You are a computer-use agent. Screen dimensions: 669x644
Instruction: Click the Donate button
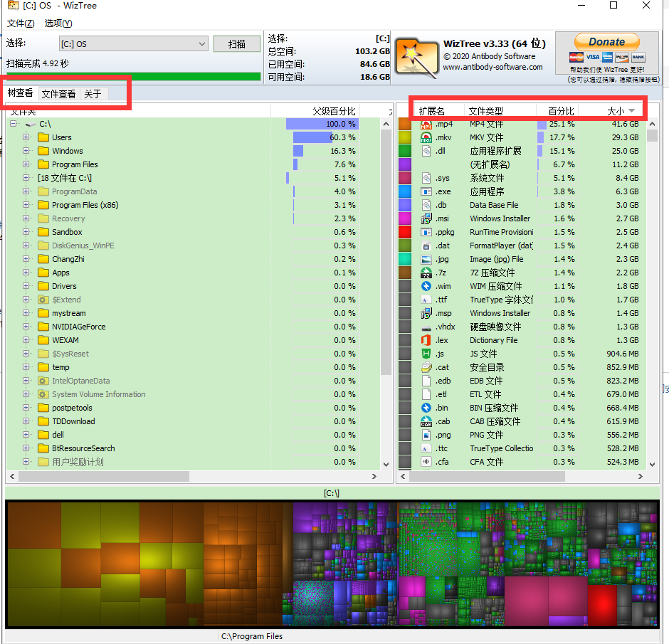point(606,42)
